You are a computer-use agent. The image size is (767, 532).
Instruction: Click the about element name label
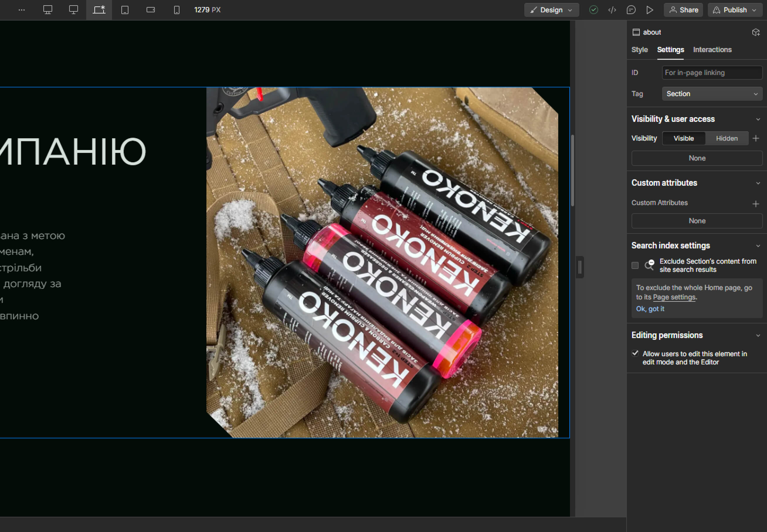click(x=651, y=32)
